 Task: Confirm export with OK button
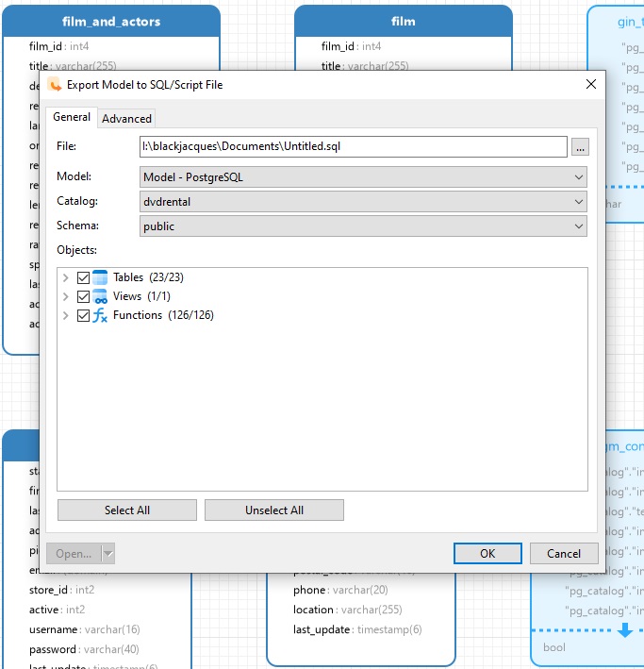tap(487, 553)
